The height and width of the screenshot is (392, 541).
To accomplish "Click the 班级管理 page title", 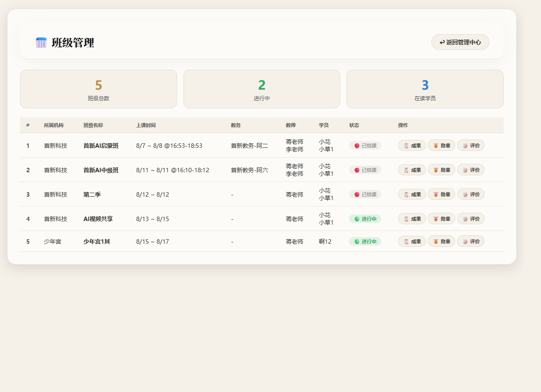I will click(73, 43).
